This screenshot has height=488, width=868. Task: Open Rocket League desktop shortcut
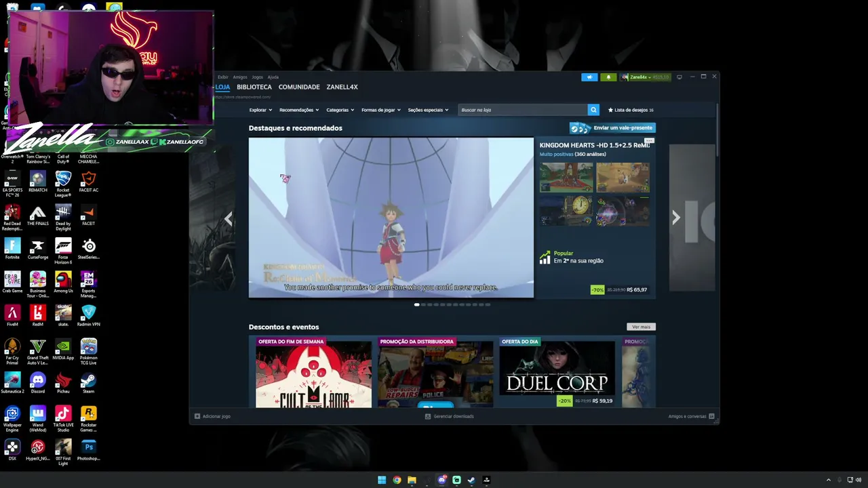click(63, 183)
